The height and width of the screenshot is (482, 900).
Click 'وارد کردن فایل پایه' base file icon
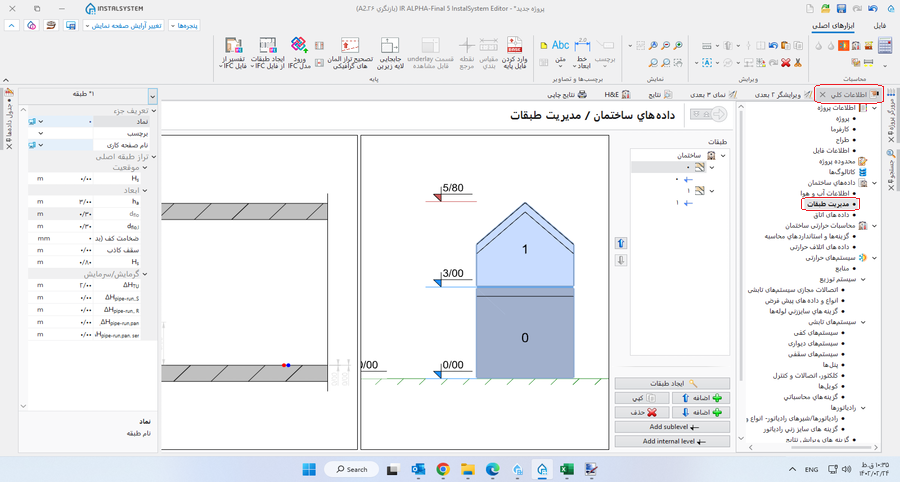click(516, 50)
